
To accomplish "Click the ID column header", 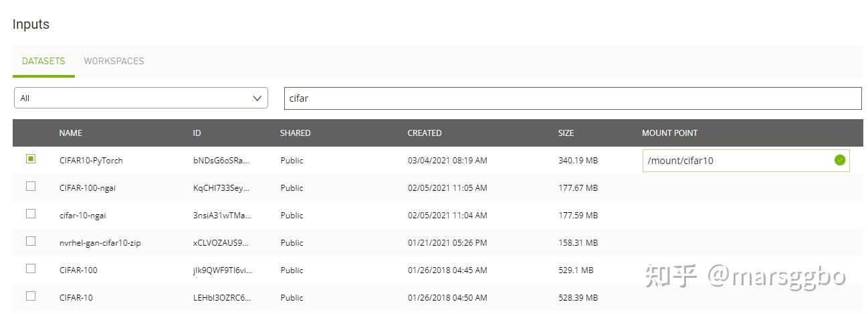I will pos(197,133).
